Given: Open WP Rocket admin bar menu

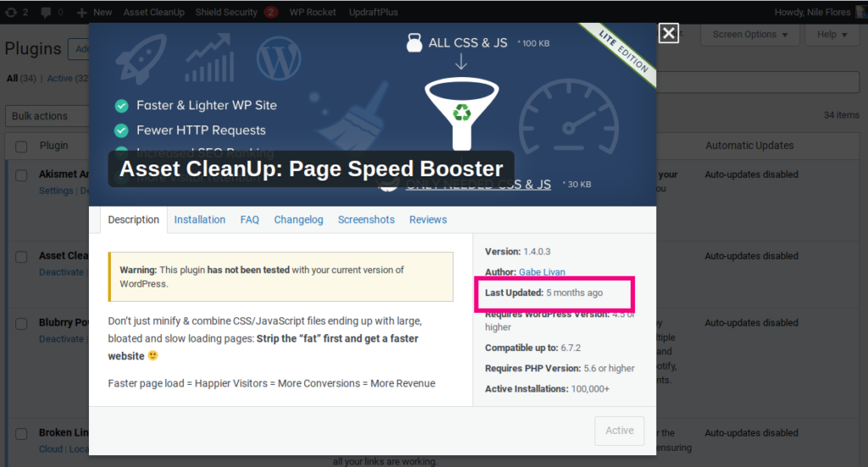Looking at the screenshot, I should click(x=312, y=12).
